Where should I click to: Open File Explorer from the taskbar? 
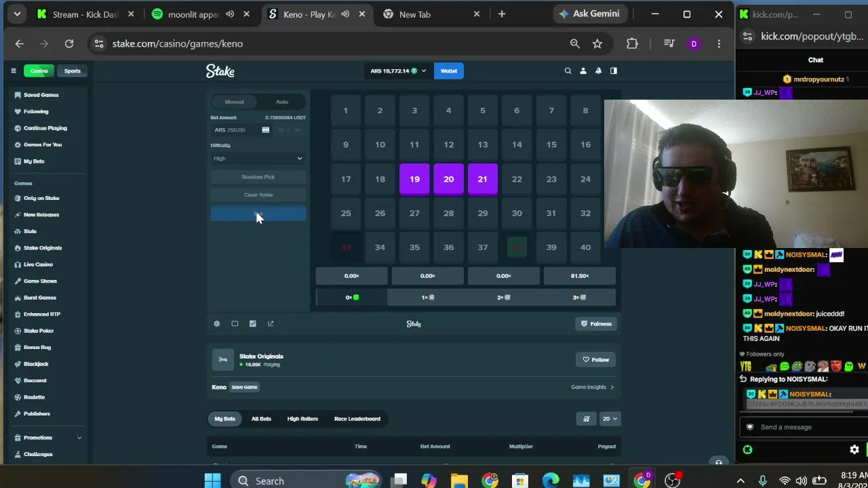click(459, 481)
